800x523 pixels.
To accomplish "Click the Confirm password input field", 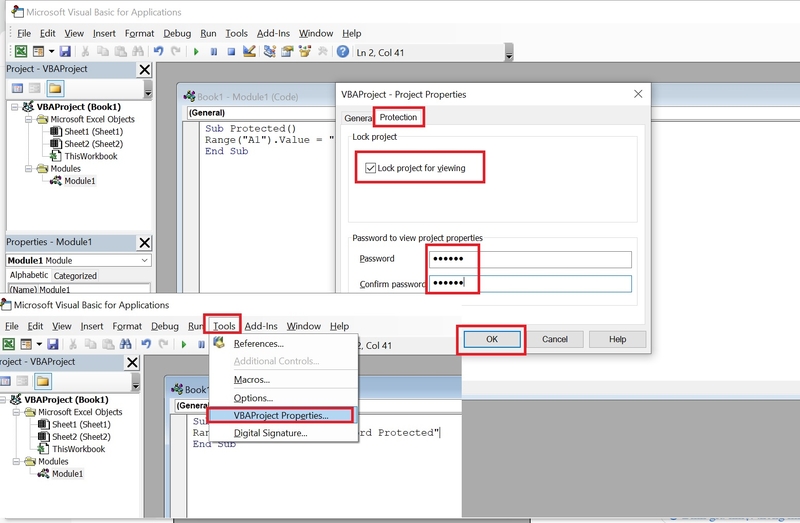I will tap(530, 284).
